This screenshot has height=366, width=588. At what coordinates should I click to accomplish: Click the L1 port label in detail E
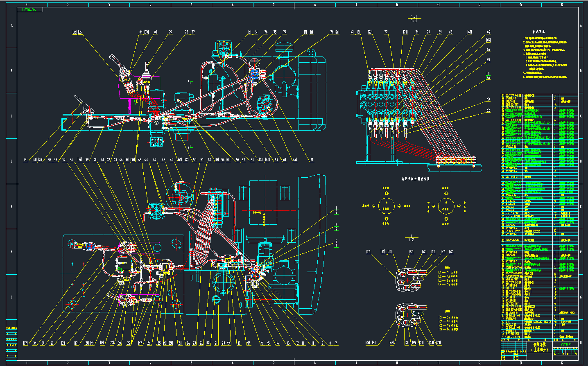440,272
